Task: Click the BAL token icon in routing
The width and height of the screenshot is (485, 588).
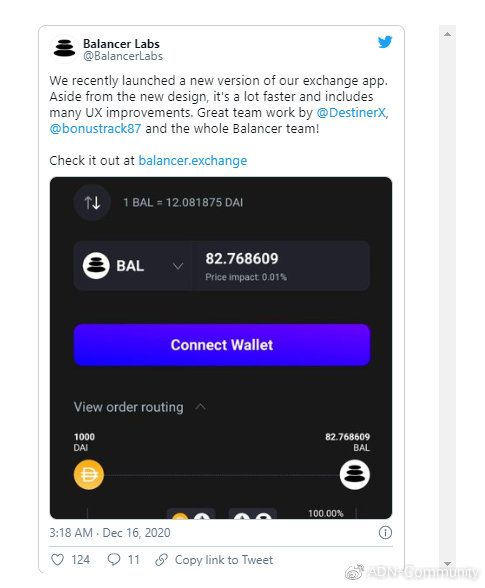Action: (x=354, y=475)
